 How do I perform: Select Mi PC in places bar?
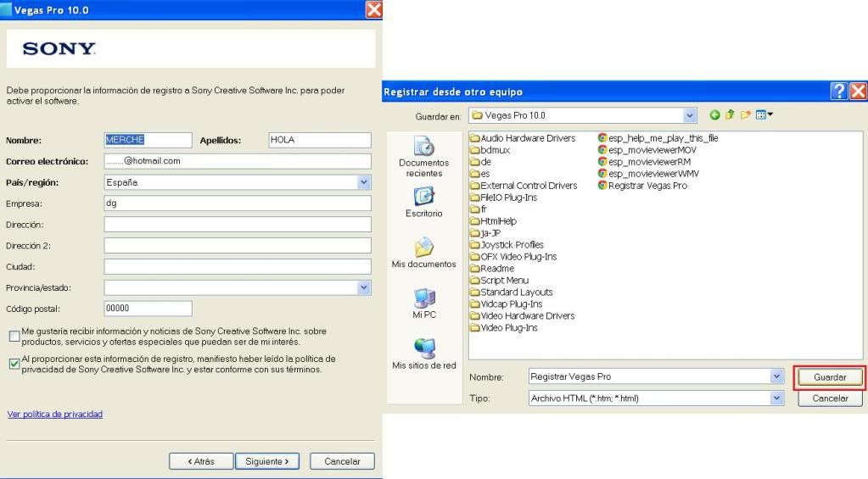[424, 304]
